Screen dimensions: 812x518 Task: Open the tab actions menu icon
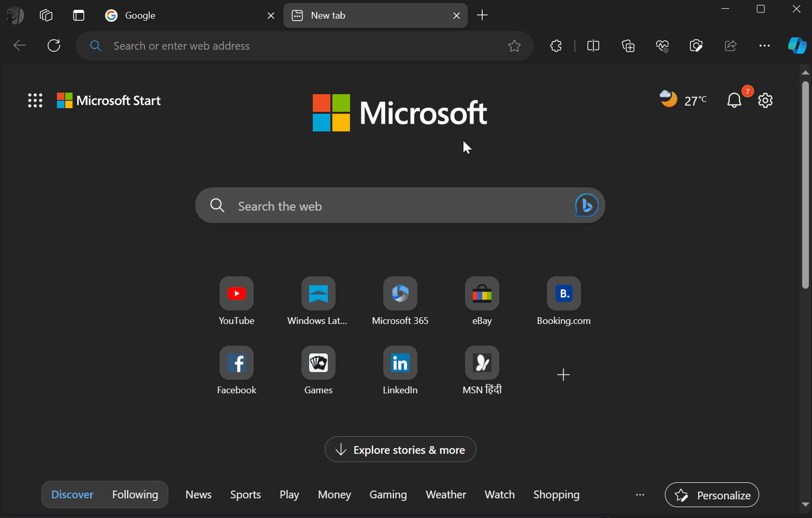(79, 16)
